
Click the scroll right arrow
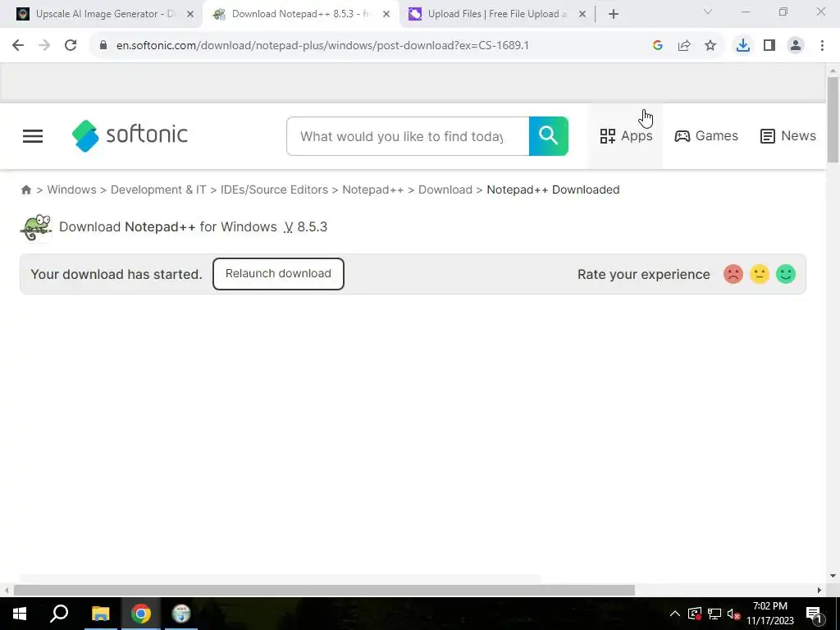click(x=819, y=591)
